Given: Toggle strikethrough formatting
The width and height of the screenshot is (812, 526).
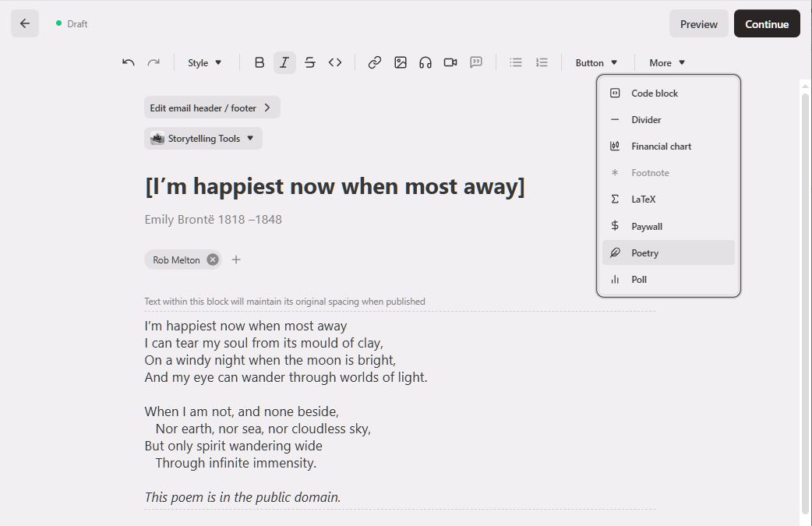Looking at the screenshot, I should point(309,62).
